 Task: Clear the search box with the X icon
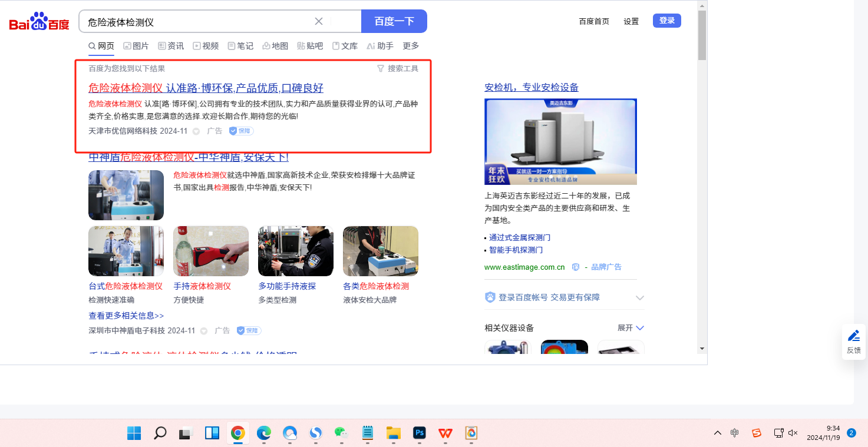(x=319, y=21)
